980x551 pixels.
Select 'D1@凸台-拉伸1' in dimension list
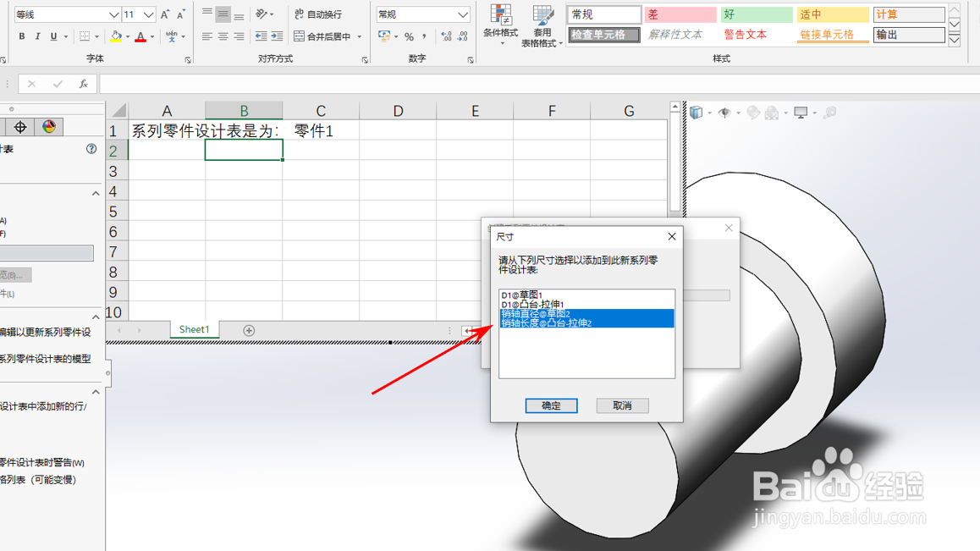(586, 304)
